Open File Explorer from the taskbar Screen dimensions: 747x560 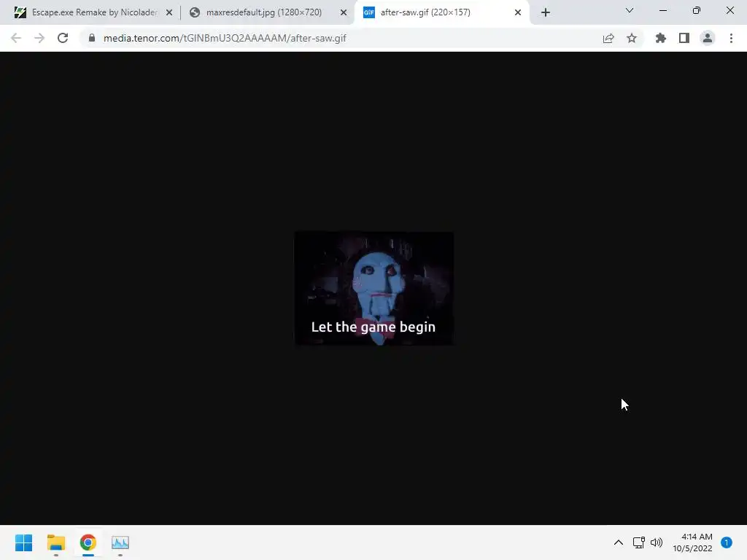coord(55,542)
